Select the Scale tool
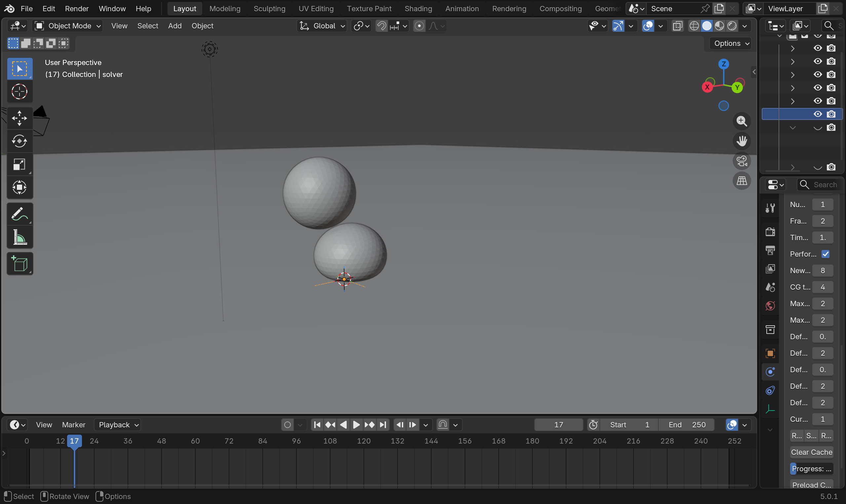Screen dimensions: 846x504 [19, 164]
